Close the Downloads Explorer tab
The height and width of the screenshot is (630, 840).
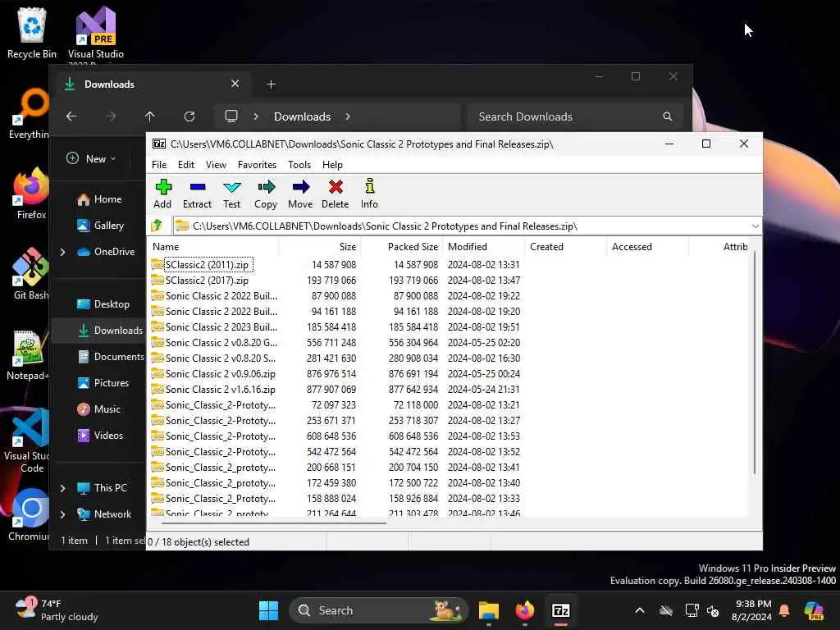pyautogui.click(x=235, y=84)
